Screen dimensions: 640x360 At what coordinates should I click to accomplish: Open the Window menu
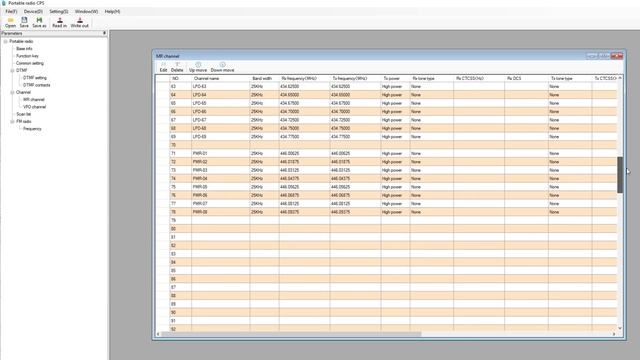pyautogui.click(x=87, y=11)
